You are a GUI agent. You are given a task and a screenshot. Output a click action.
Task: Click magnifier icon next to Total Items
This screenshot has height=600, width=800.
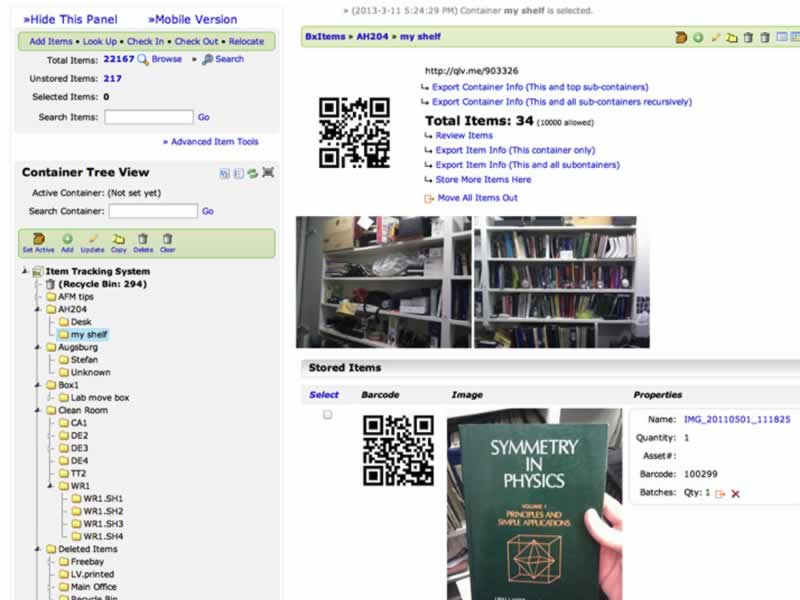click(143, 60)
